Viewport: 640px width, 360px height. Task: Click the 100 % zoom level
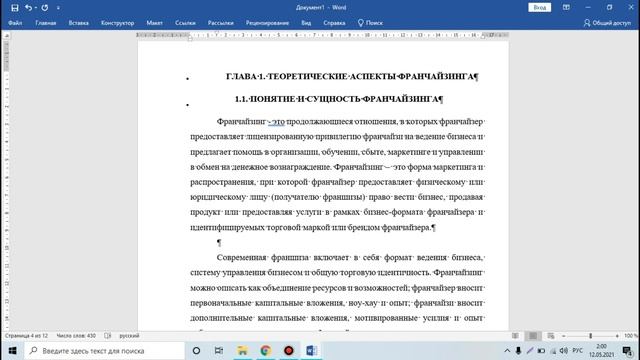pyautogui.click(x=631, y=336)
